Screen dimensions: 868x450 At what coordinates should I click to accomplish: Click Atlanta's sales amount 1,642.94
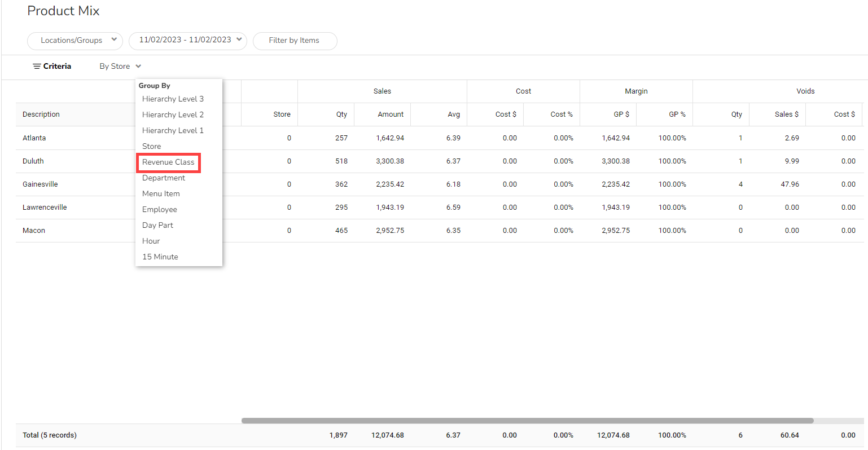point(390,138)
